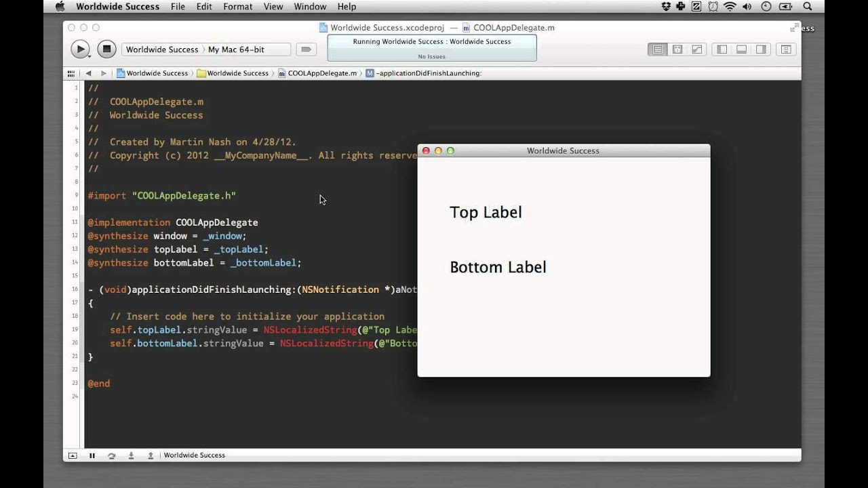The image size is (868, 488).
Task: Open the File menu
Action: pyautogui.click(x=178, y=6)
